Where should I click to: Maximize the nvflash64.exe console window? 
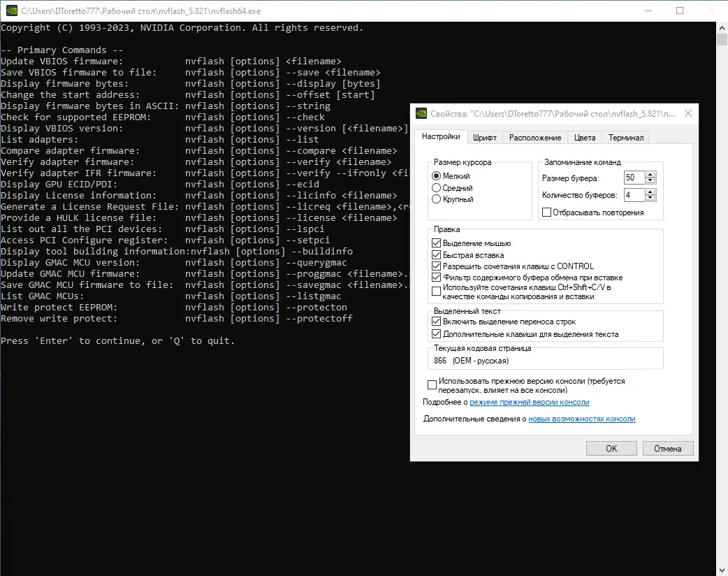pyautogui.click(x=680, y=10)
